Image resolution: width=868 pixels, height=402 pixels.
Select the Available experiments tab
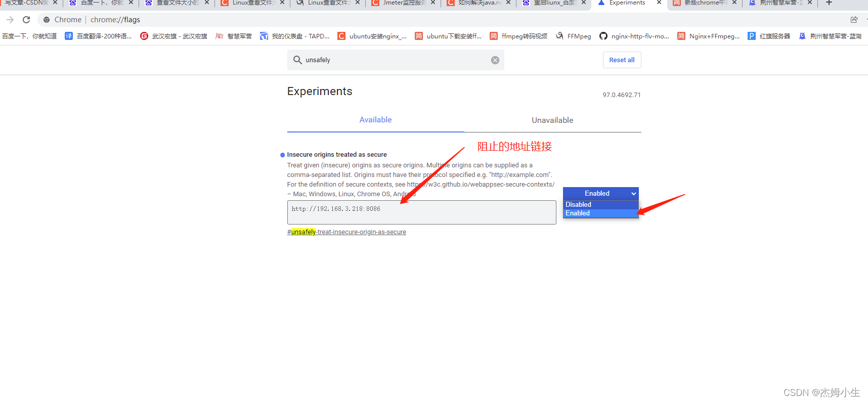click(x=375, y=120)
